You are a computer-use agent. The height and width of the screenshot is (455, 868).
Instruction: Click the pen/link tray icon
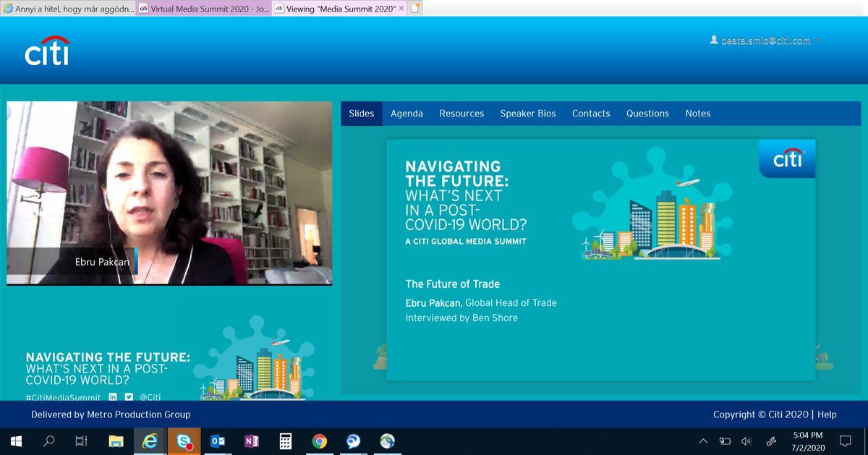click(771, 441)
